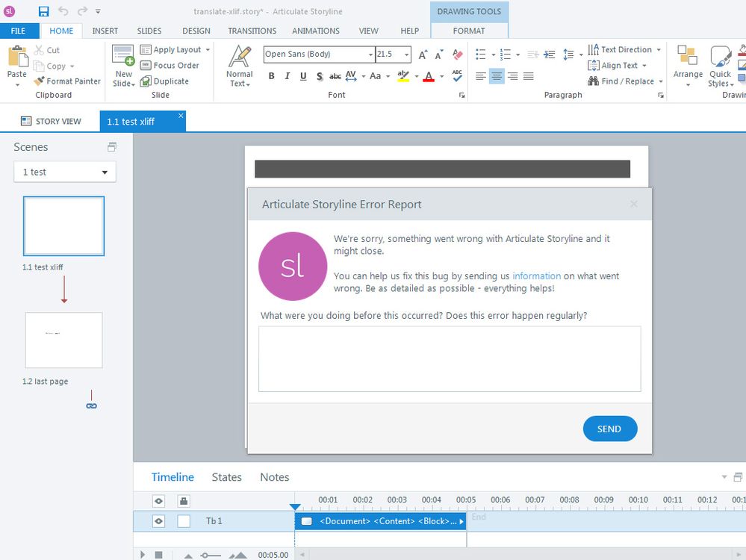Expand the 1 test scene dropdown
Screen dimensions: 746x560
(x=105, y=172)
